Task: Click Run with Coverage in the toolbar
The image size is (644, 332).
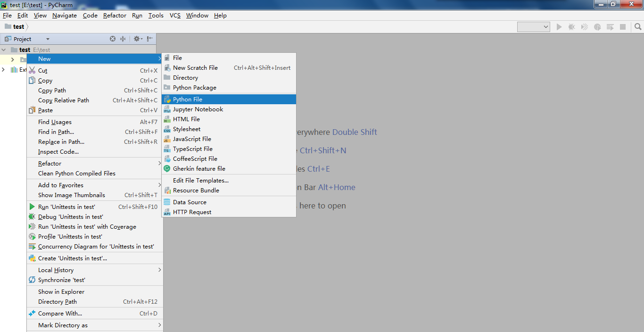Action: (585, 27)
